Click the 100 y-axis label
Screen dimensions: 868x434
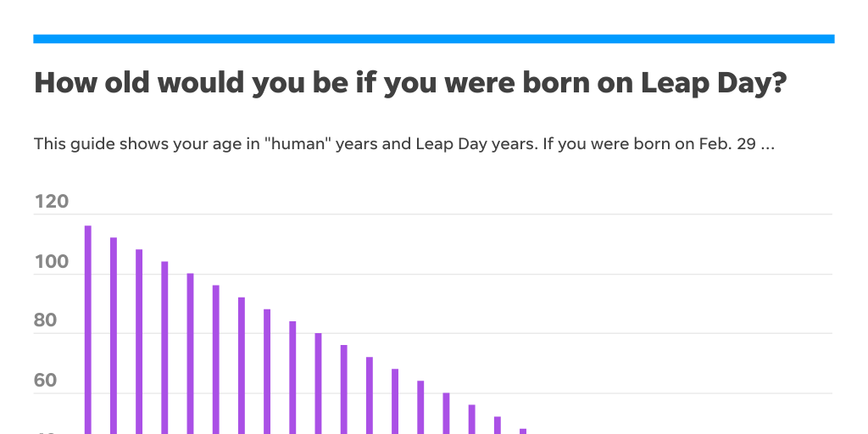[52, 261]
